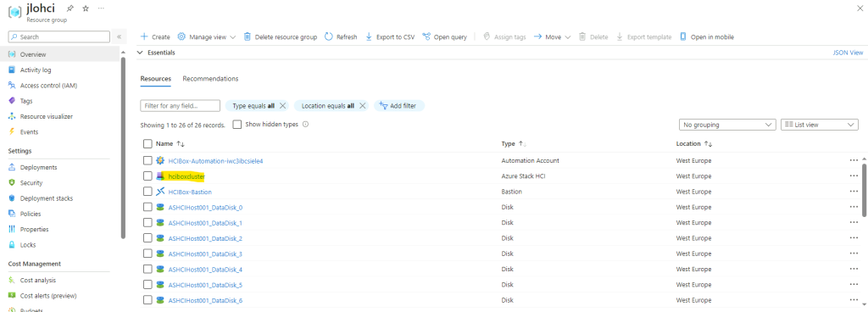Pin the jlohci resource group
Screen dimensions: 868x312
[x=70, y=8]
